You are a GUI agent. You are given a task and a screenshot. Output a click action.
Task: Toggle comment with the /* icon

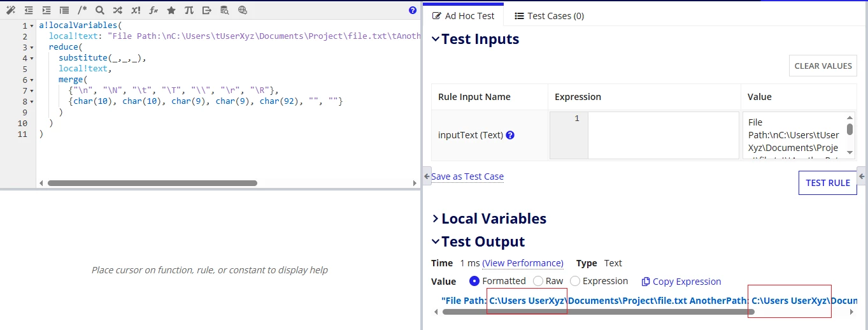[82, 10]
